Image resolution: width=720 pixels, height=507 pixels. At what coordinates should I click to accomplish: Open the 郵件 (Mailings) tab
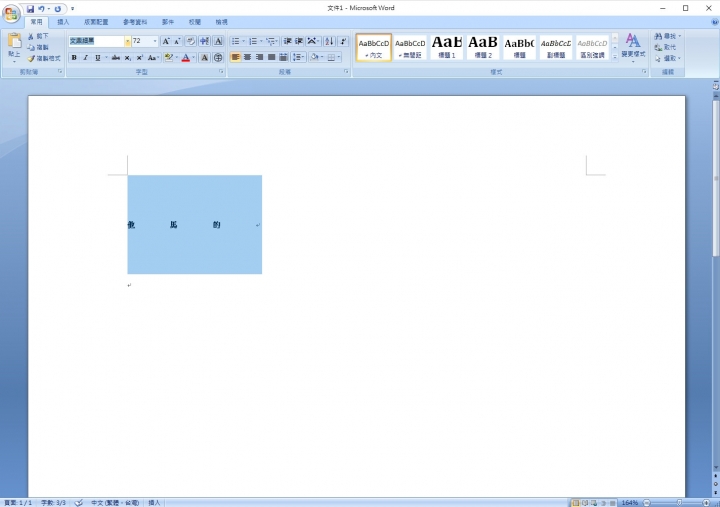pos(168,22)
